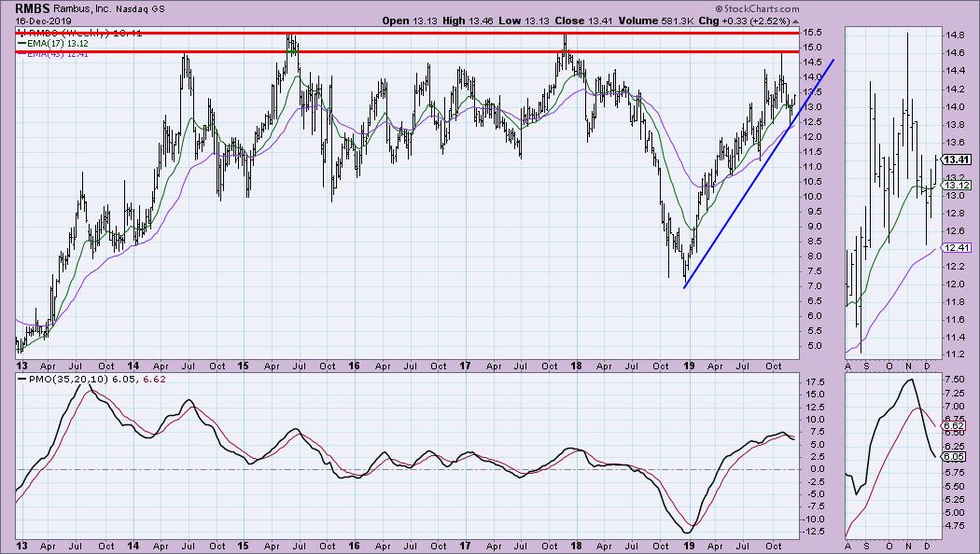Click the 10.5 label on the main price axis
This screenshot has width=980, height=554.
813,182
